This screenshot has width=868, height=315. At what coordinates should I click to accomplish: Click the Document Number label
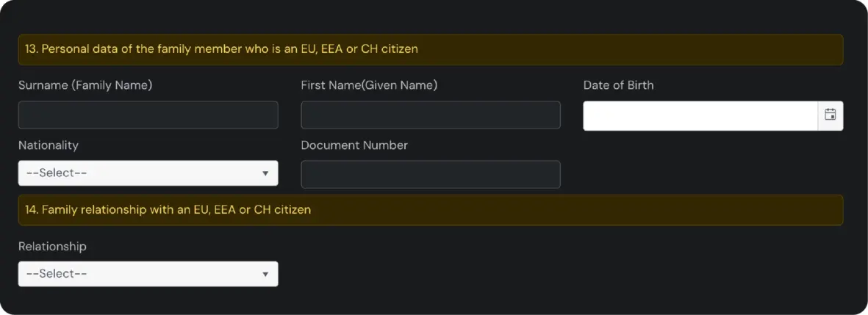coord(354,145)
